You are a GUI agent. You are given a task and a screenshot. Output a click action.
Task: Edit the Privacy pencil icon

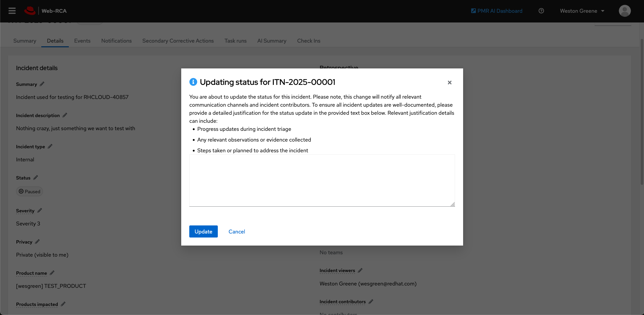tap(37, 242)
